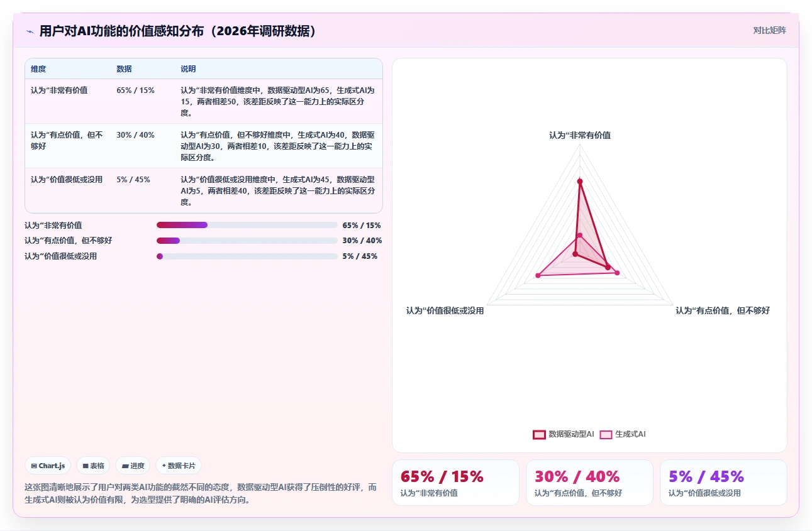
Task: Click table value 65% / 15%
Action: (x=135, y=90)
